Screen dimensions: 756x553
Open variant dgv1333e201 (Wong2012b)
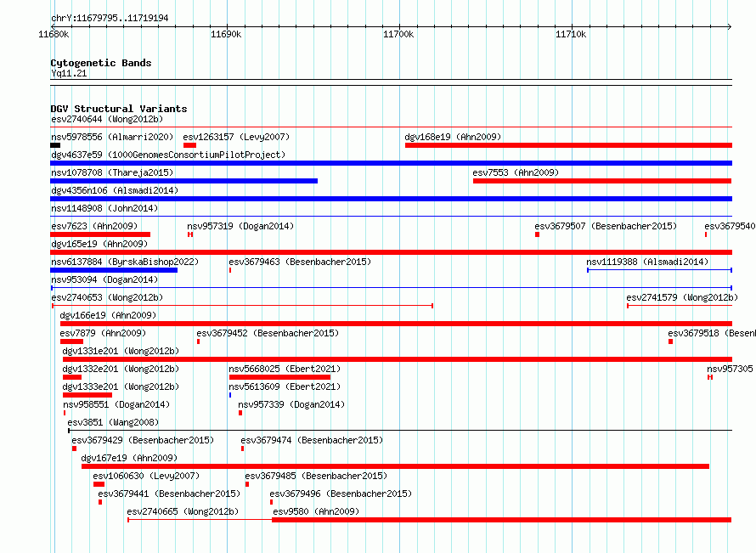[x=121, y=387]
